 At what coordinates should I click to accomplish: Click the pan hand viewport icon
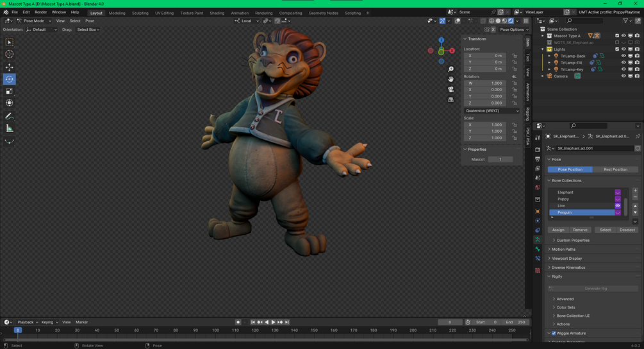pos(450,80)
